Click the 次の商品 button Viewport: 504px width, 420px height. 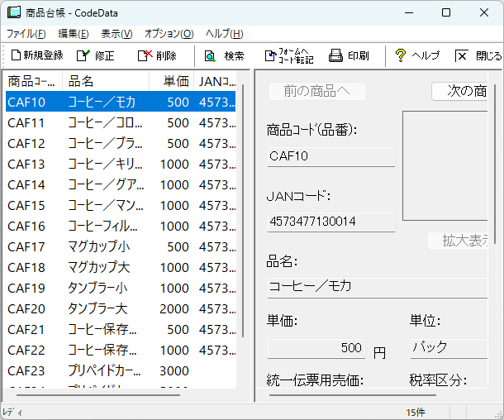coord(459,91)
